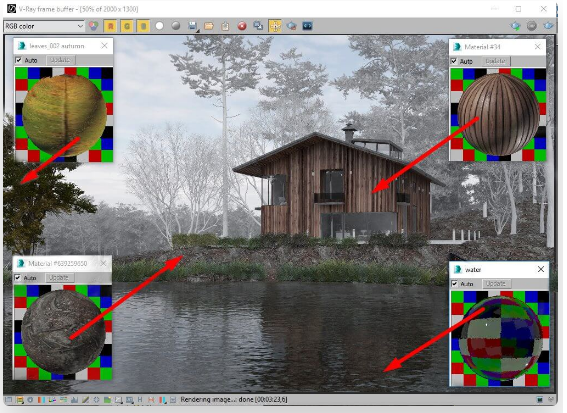Click the render last teapot icon at toolbar end

coord(548,26)
